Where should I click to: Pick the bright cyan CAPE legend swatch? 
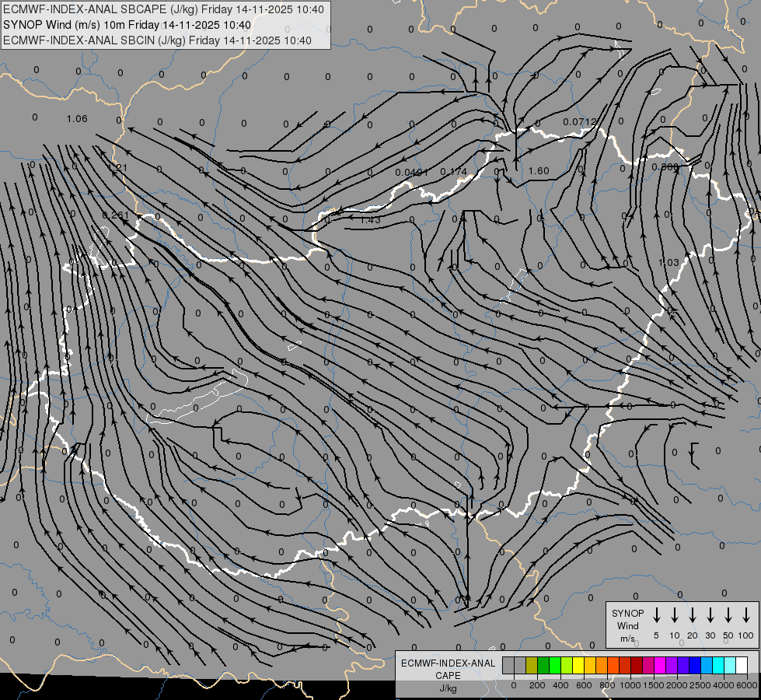(x=718, y=665)
